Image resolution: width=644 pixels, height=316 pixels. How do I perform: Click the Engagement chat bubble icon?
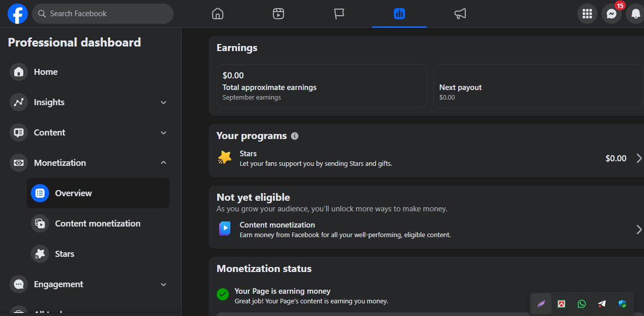[19, 284]
